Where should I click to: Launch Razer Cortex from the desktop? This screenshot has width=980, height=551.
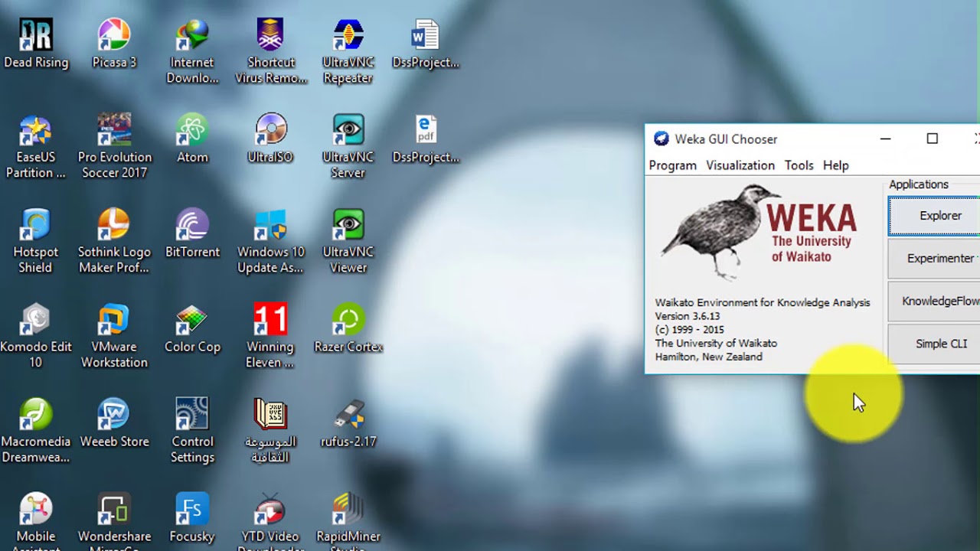tap(348, 329)
